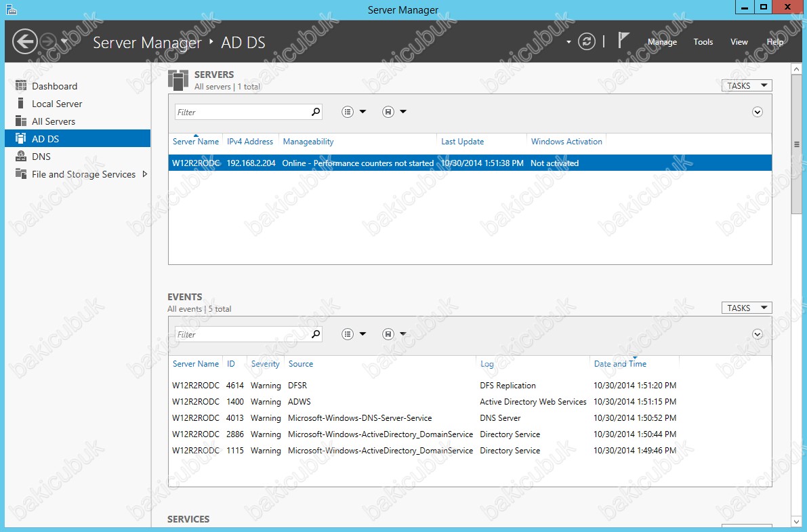This screenshot has width=807, height=532.
Task: Click the scrollbar up arrow
Action: pyautogui.click(x=796, y=68)
